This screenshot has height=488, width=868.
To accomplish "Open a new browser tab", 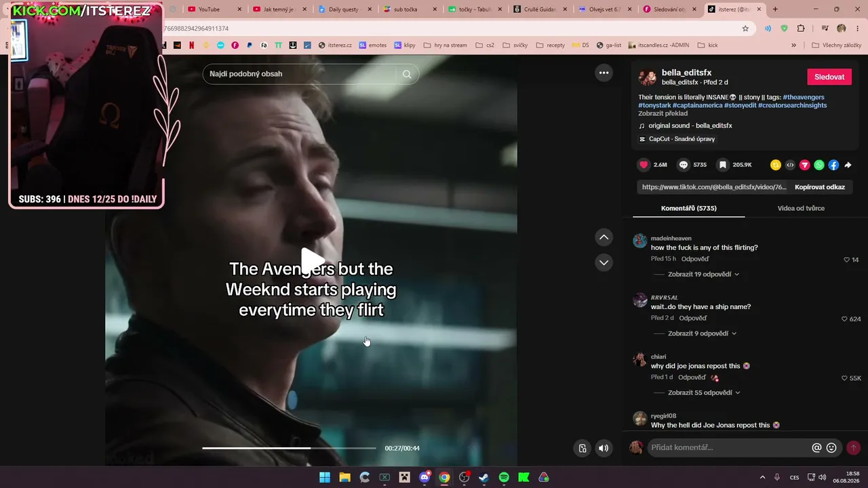I will pos(775,9).
